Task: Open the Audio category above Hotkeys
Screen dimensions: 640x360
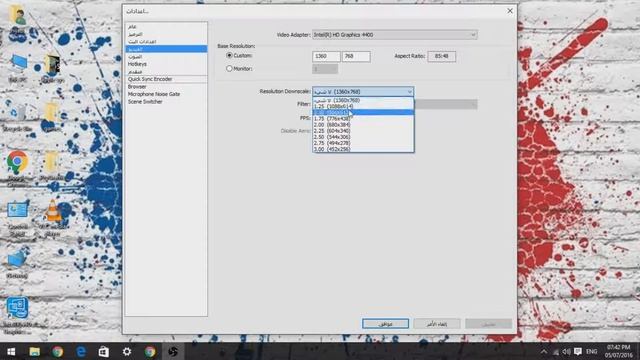Action: pyautogui.click(x=166, y=56)
